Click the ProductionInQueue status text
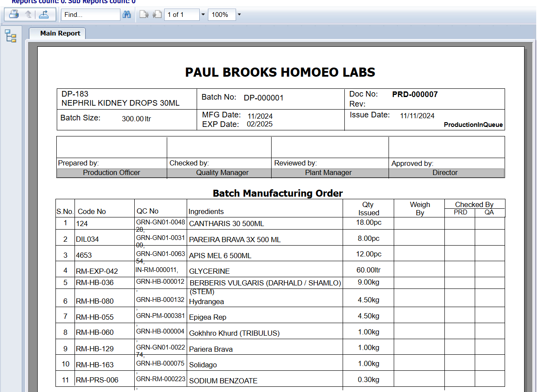The width and height of the screenshot is (541, 392). (x=473, y=125)
